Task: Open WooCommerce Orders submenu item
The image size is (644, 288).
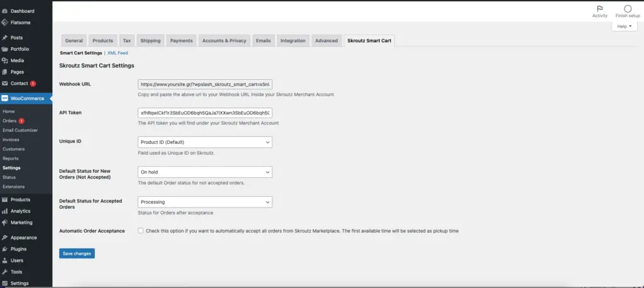Action: (9, 121)
